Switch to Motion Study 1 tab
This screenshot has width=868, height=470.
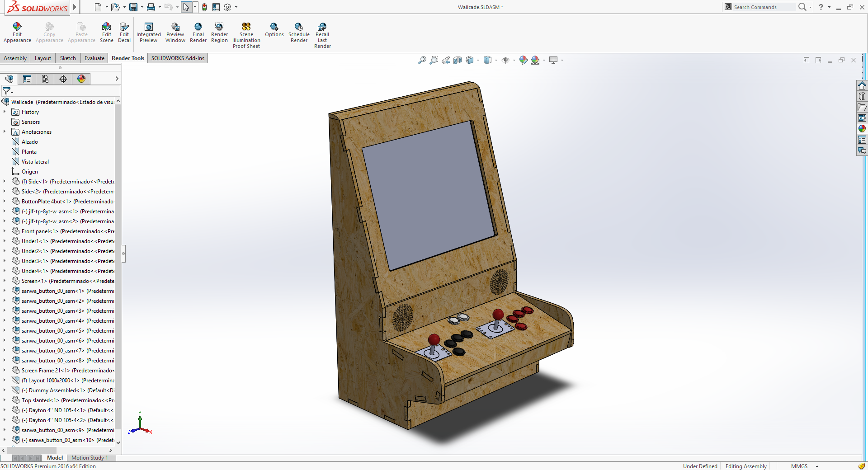click(90, 458)
